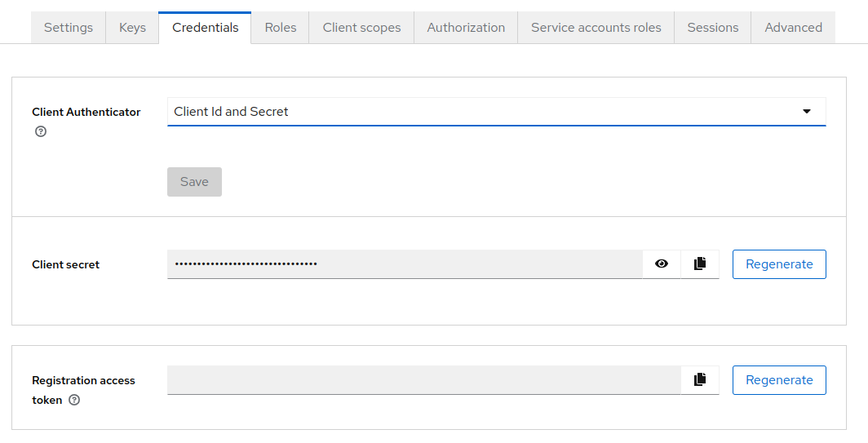Viewport: 868px width, 443px height.
Task: Click the Save button
Action: 194,182
